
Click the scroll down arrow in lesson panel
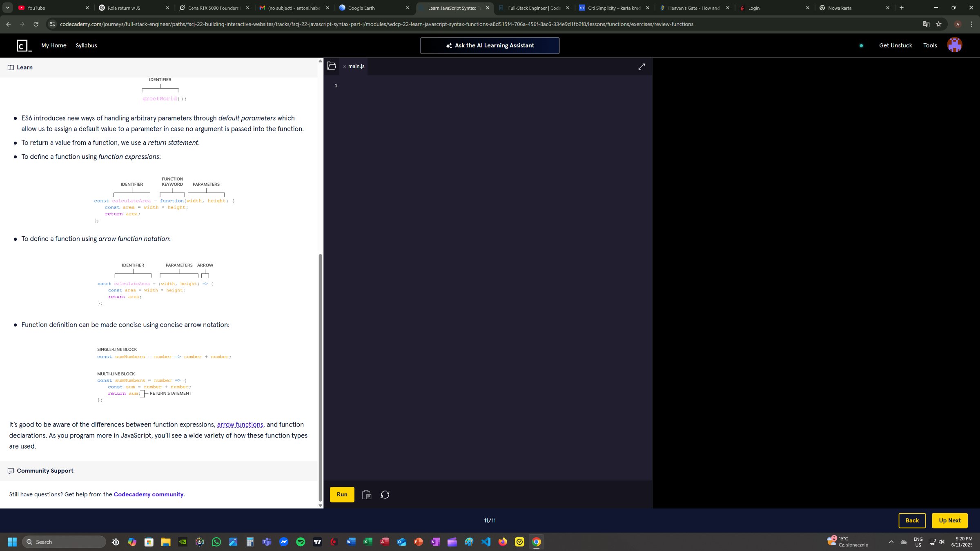[320, 505]
